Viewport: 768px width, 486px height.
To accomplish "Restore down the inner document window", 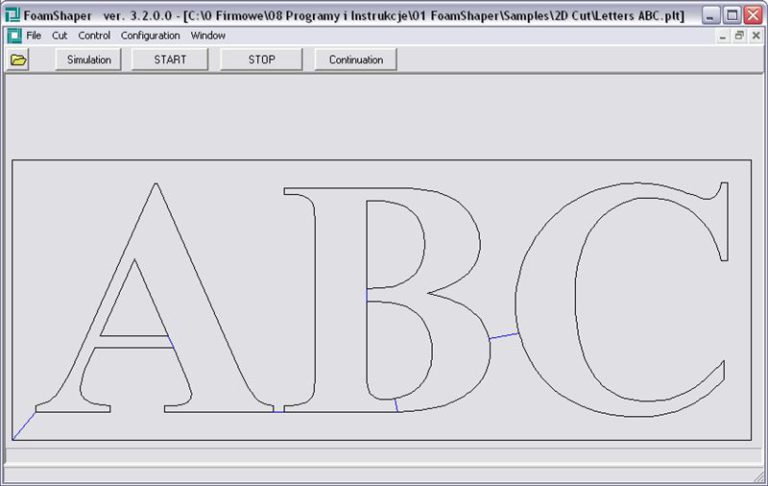I will 739,36.
